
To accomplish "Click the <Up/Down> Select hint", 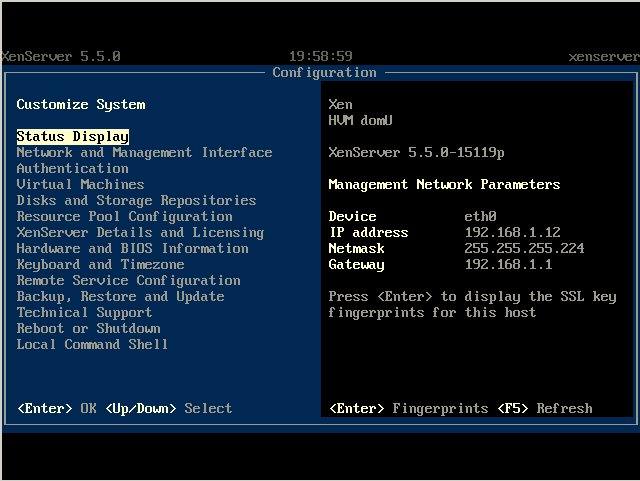I will (168, 408).
